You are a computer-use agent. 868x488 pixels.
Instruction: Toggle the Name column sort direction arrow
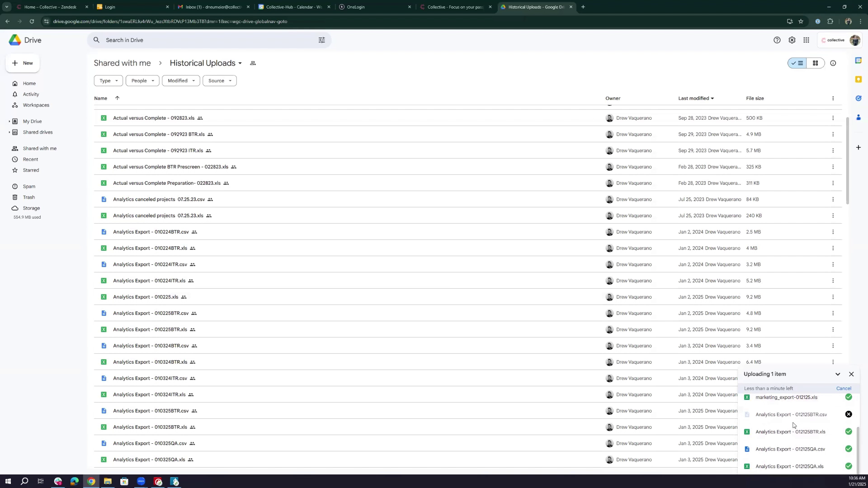coord(117,98)
